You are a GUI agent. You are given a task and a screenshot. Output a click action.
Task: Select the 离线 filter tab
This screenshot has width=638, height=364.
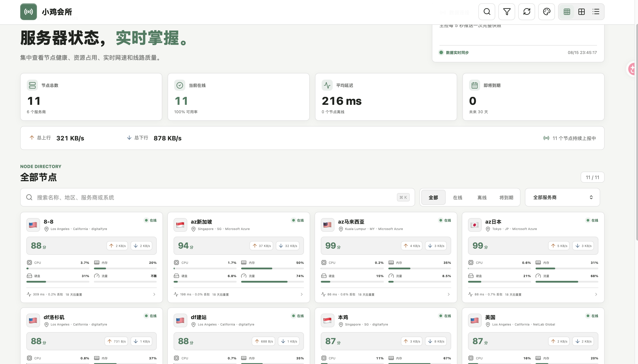(x=482, y=197)
